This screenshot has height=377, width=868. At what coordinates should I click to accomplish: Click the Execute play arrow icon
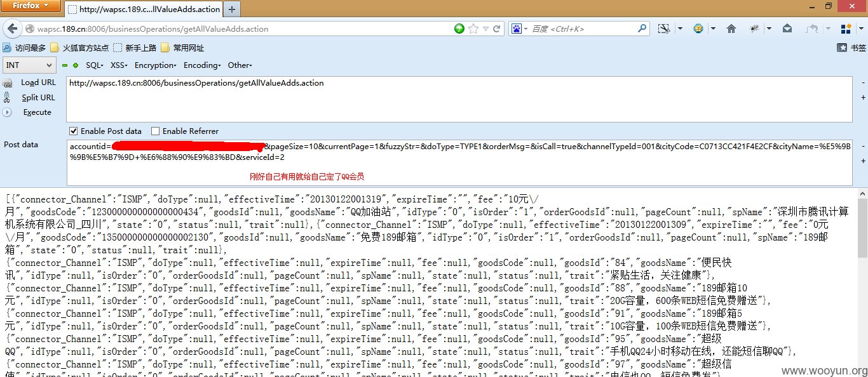point(7,112)
